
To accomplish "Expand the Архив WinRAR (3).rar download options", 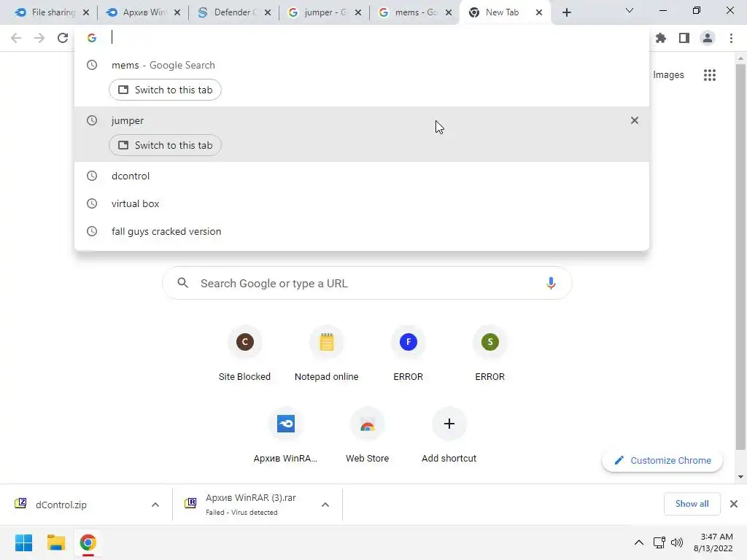I will [x=325, y=505].
